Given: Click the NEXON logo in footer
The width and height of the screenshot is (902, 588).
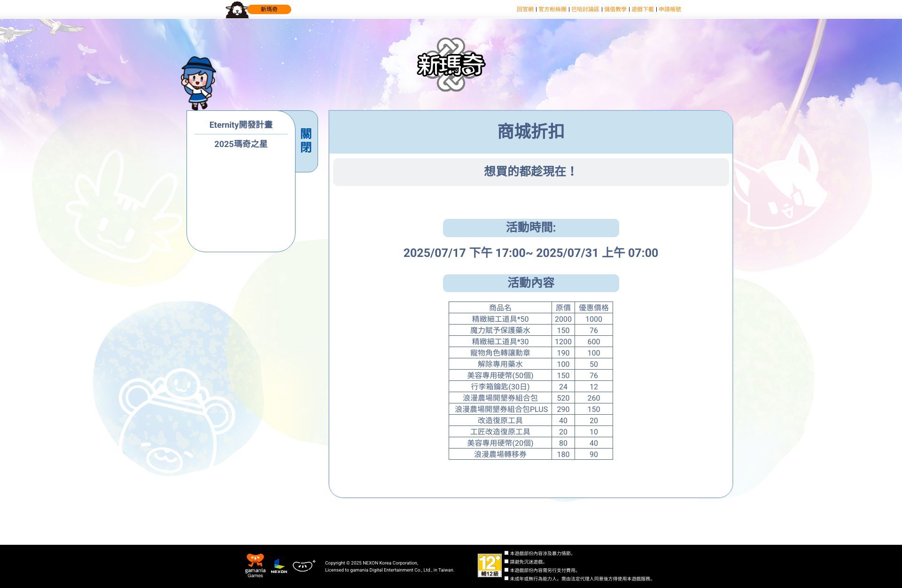Looking at the screenshot, I should (x=279, y=566).
